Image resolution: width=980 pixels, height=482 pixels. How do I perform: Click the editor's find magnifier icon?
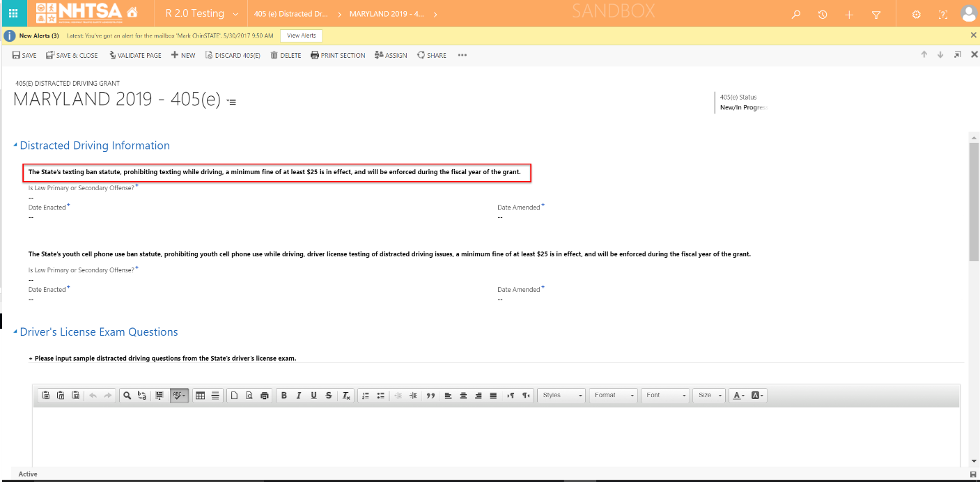pyautogui.click(x=127, y=396)
